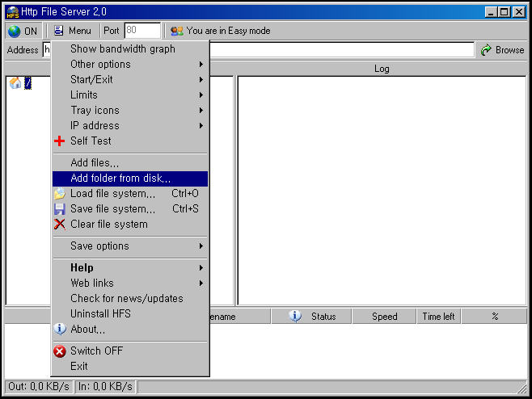This screenshot has width=532, height=399.
Task: Click the In: 0,0 KB/s status text
Action: point(105,387)
